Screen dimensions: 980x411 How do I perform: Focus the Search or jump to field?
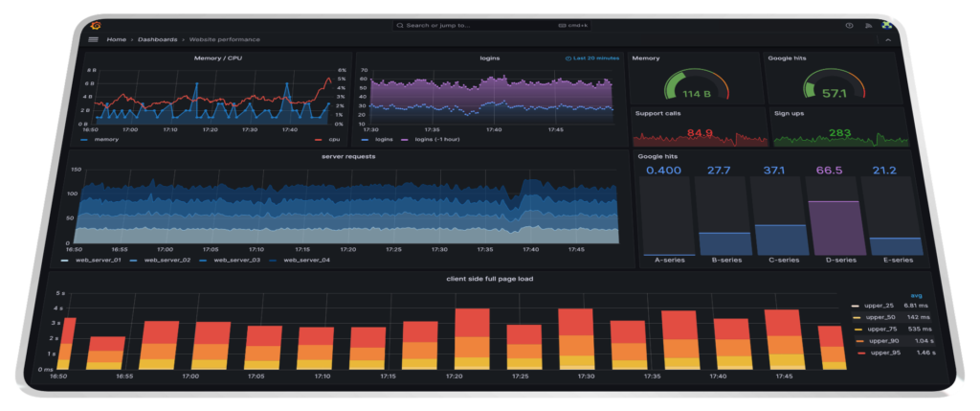(491, 26)
